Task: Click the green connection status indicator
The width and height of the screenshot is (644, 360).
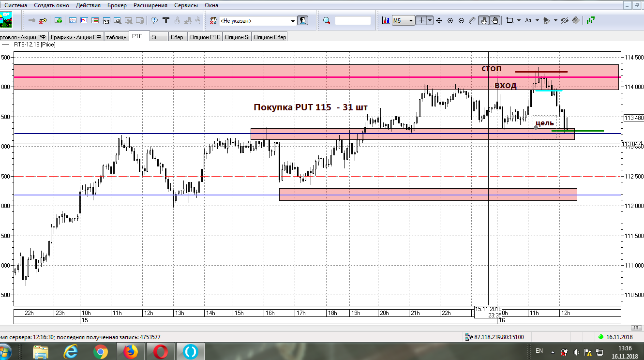Action: tap(601, 337)
